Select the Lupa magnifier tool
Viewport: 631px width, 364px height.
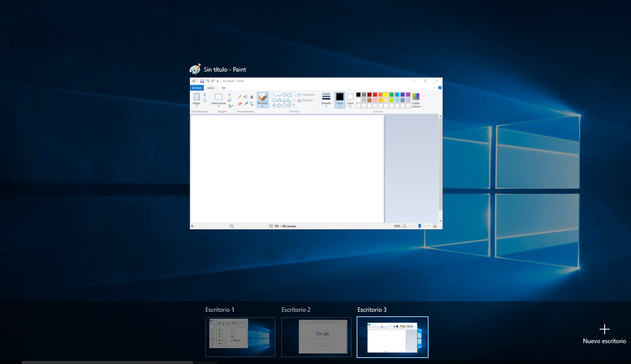[251, 103]
